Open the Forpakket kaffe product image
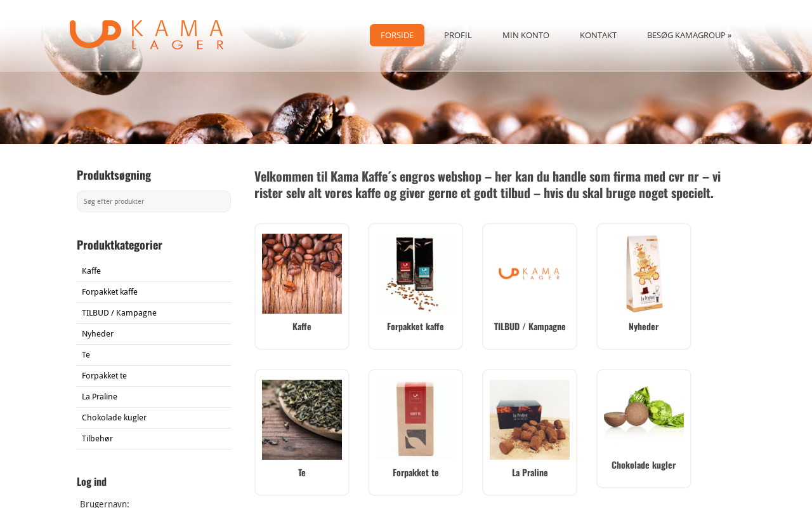The image size is (812, 508). coord(416,274)
